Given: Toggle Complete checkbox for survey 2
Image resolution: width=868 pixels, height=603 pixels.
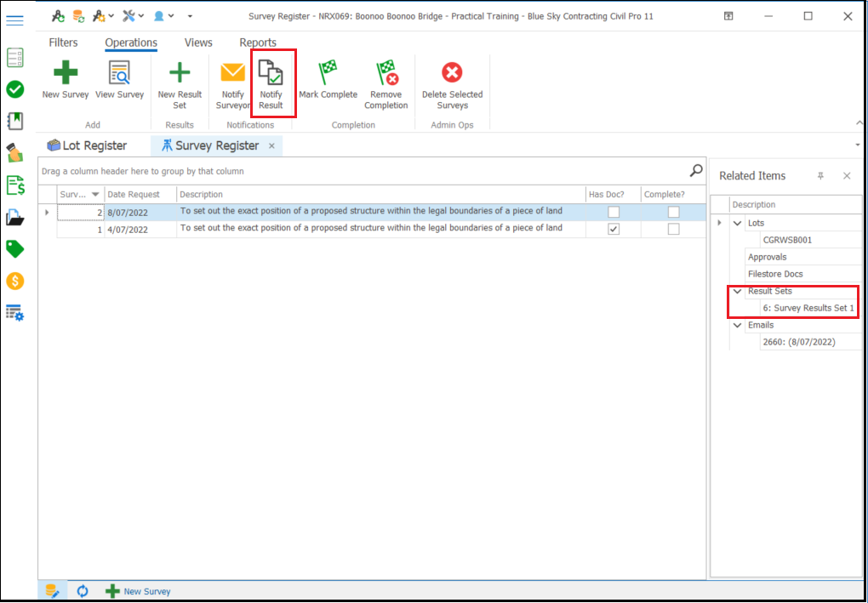Looking at the screenshot, I should (x=673, y=212).
